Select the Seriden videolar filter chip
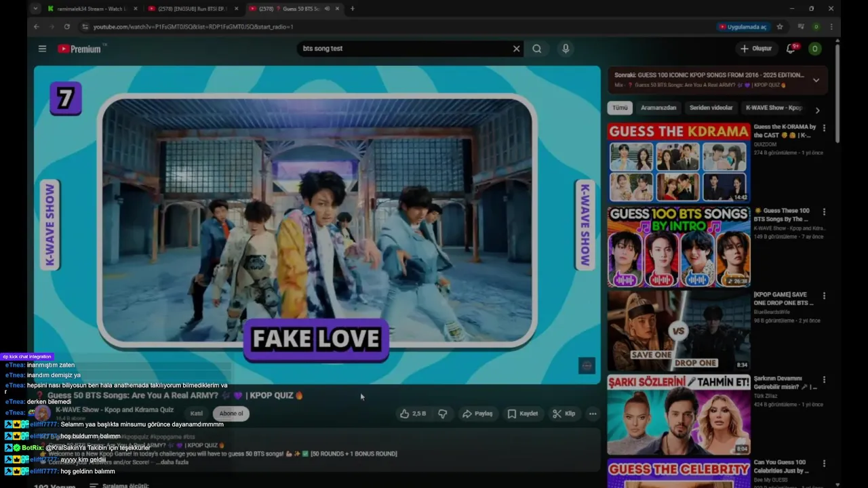868x488 pixels. [x=711, y=108]
